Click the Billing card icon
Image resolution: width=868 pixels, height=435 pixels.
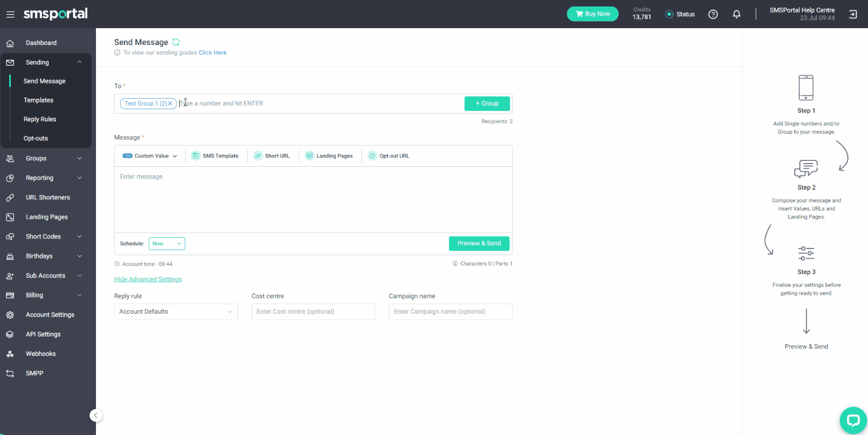click(10, 295)
